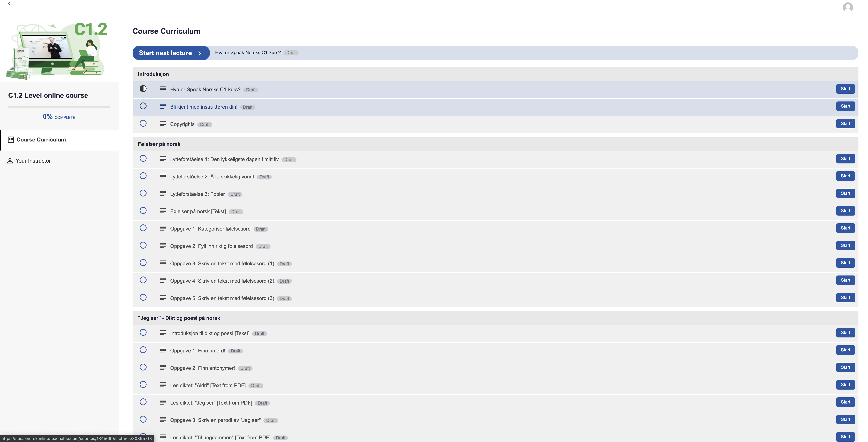Screen dimensions: 868x442
Task: Click text-lines icon beside Oppgave 2: Fyll inn riktig følelsesord
Action: pos(163,245)
